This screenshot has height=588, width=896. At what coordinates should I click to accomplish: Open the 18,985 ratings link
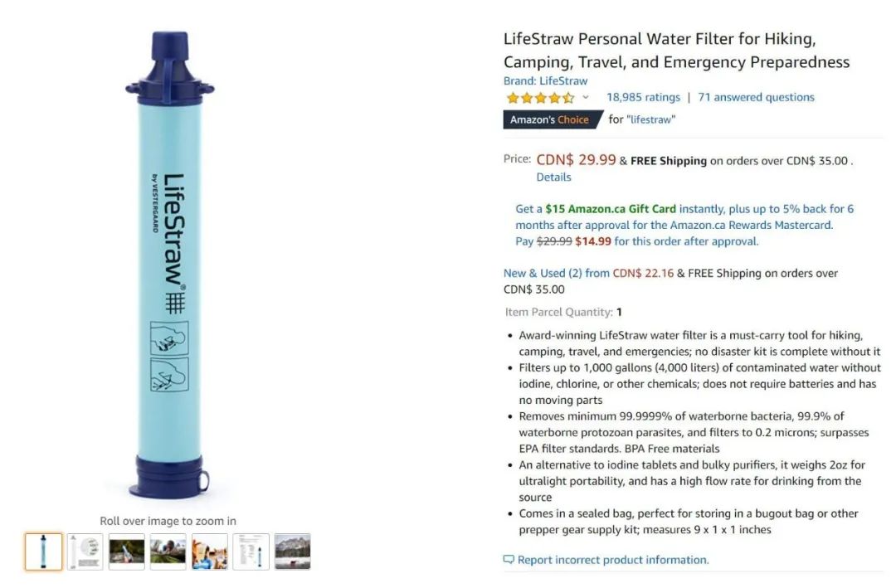click(644, 97)
